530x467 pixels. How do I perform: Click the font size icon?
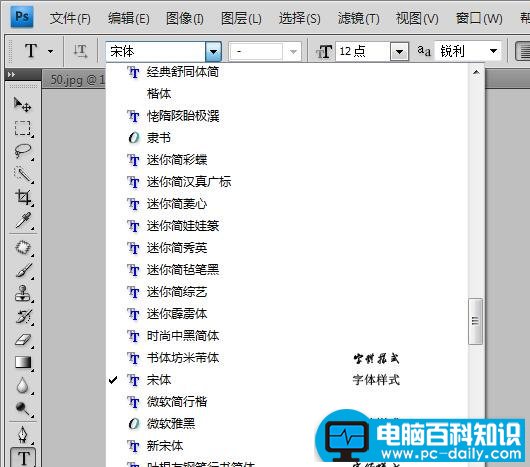(x=324, y=52)
